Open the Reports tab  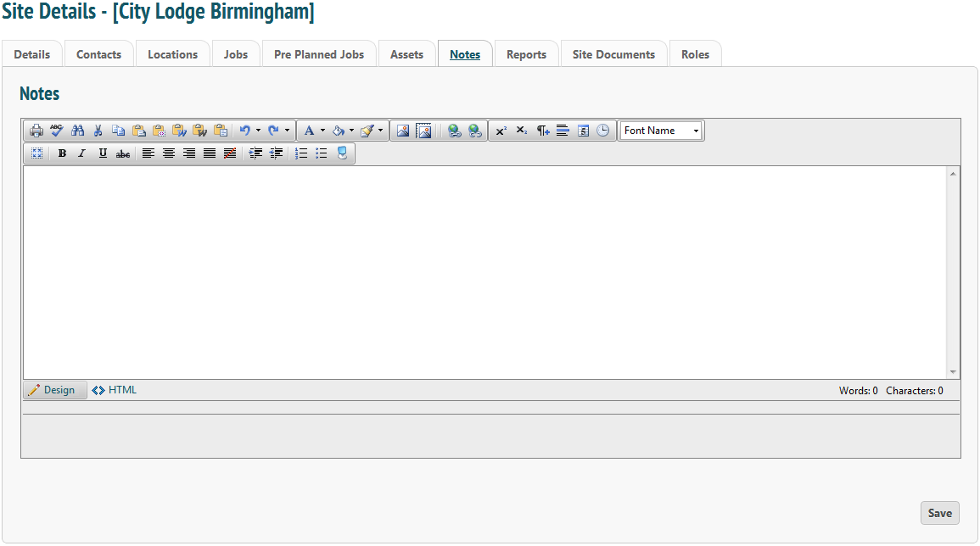(526, 54)
